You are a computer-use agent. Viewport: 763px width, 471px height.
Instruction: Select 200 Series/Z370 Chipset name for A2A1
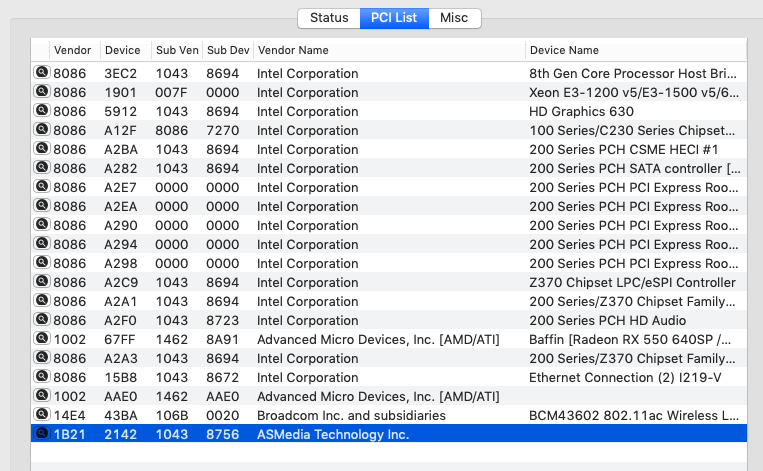pos(632,302)
